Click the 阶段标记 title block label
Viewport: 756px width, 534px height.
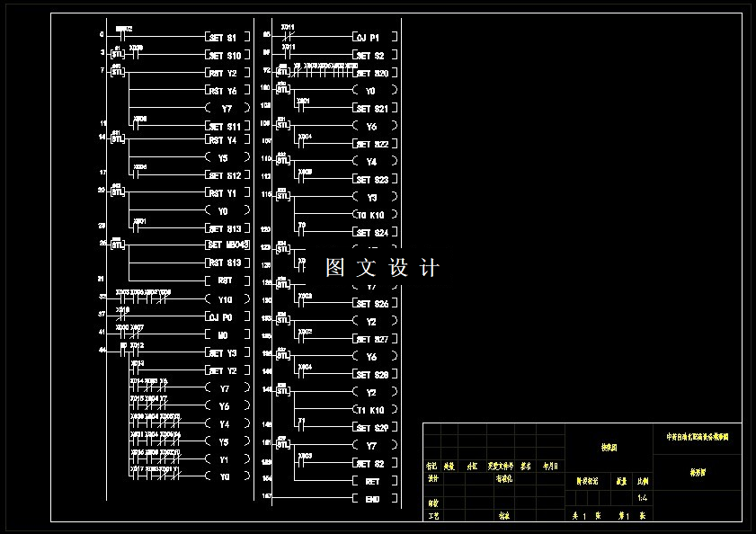pos(587,481)
